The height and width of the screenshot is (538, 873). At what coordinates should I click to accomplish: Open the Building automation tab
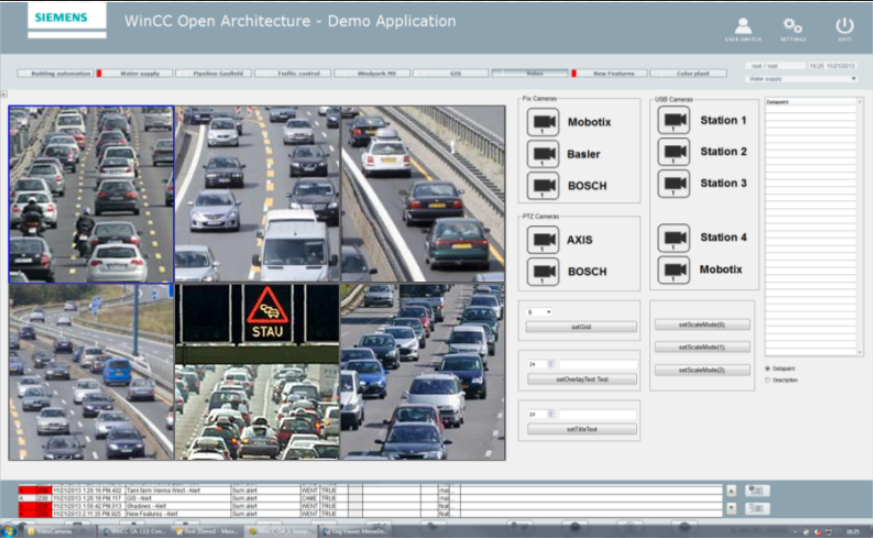click(x=55, y=74)
